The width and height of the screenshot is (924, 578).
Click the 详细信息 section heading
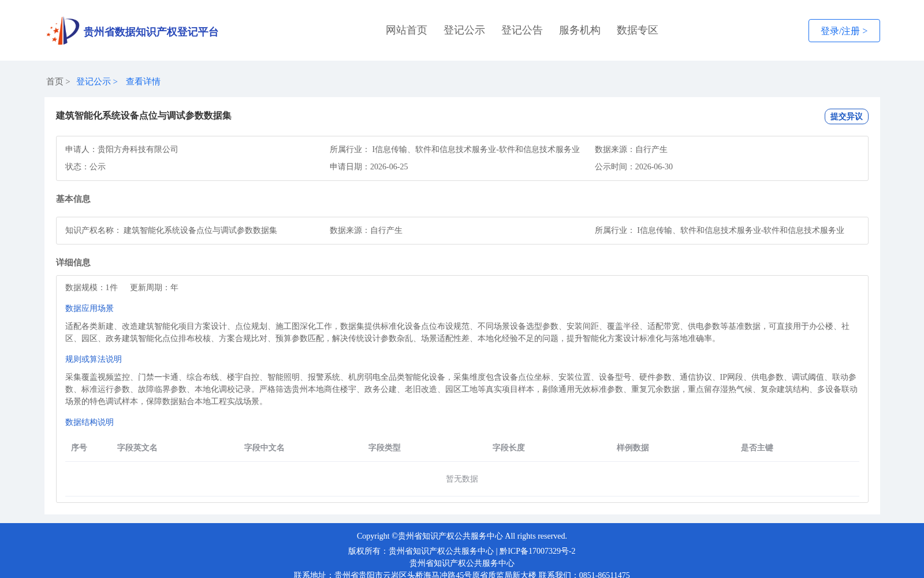click(x=73, y=262)
